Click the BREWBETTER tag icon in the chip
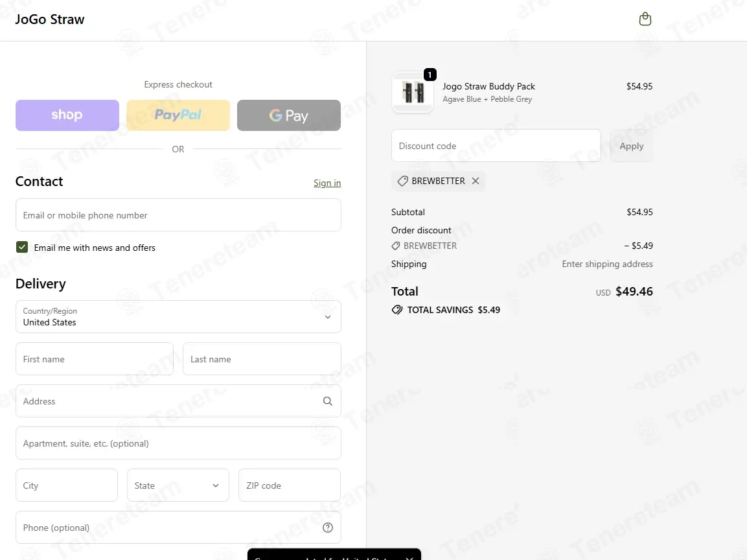Screen dimensions: 747x560 tap(402, 181)
